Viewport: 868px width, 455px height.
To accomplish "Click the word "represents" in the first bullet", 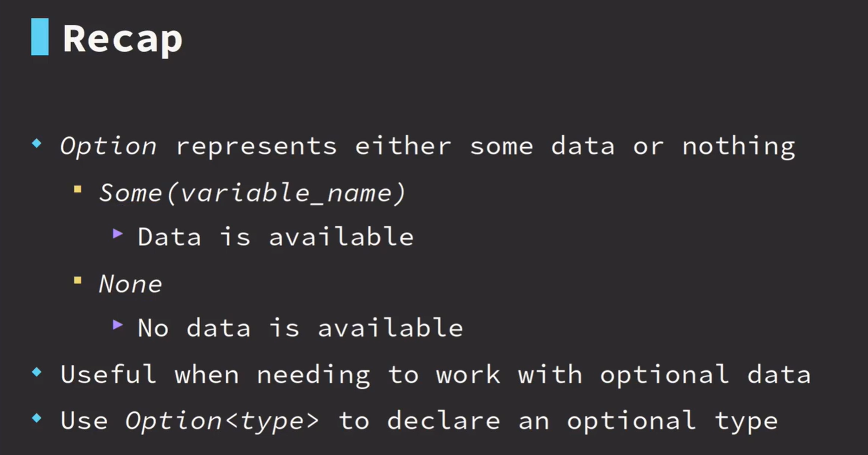I will click(x=256, y=147).
